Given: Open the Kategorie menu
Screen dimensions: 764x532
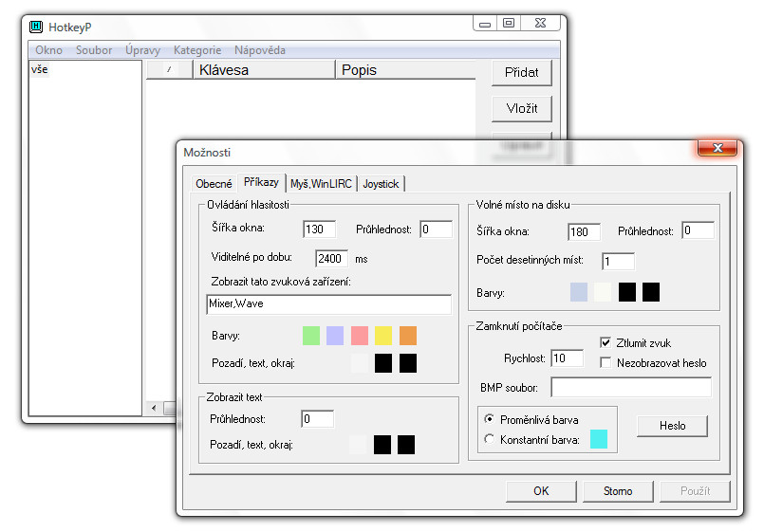Looking at the screenshot, I should [197, 50].
